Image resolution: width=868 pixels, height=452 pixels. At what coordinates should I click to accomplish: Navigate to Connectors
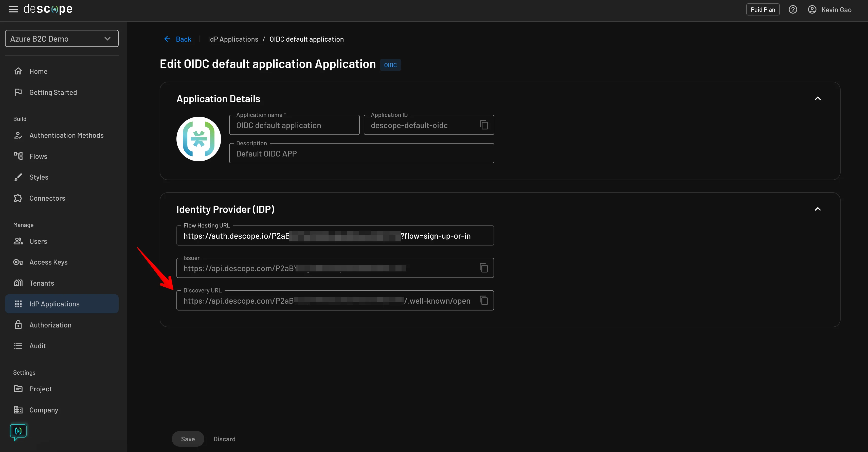(x=47, y=198)
